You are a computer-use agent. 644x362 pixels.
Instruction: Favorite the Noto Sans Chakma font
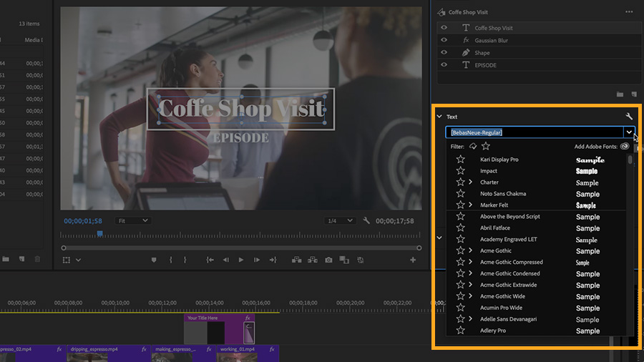coord(460,193)
